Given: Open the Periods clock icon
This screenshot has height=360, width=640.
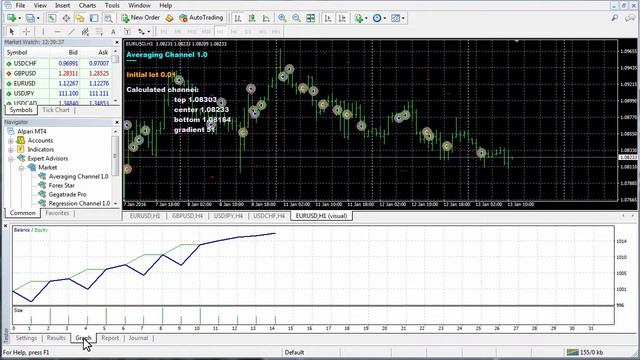Looking at the screenshot, I should pyautogui.click(x=377, y=18).
